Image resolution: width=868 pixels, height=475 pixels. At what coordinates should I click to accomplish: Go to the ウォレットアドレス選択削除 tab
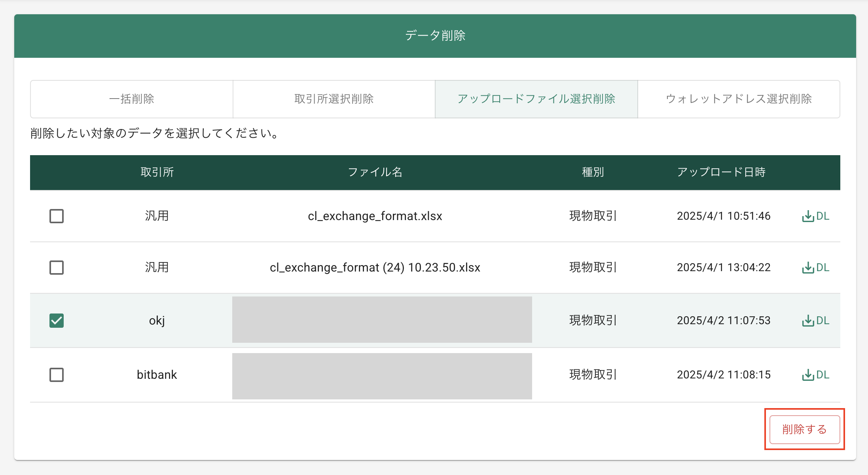pyautogui.click(x=739, y=99)
